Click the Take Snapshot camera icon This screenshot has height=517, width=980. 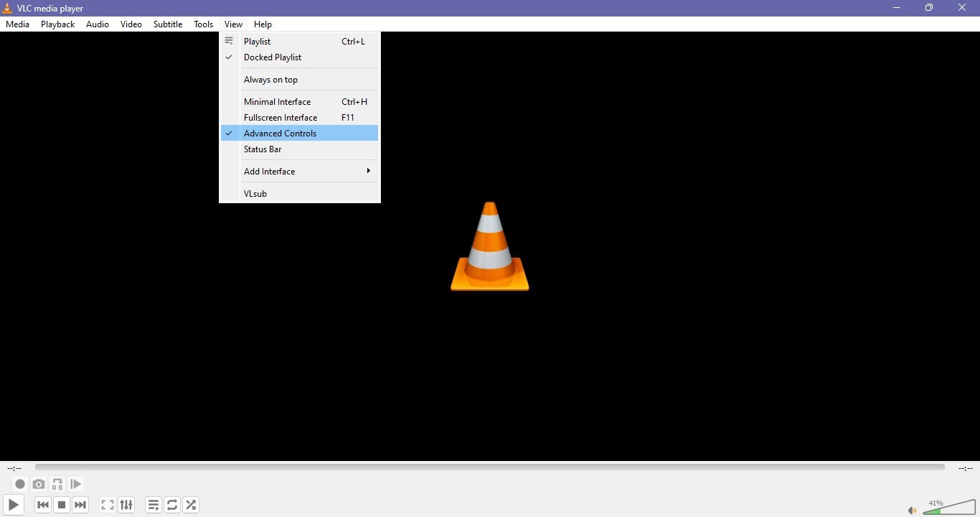[39, 484]
